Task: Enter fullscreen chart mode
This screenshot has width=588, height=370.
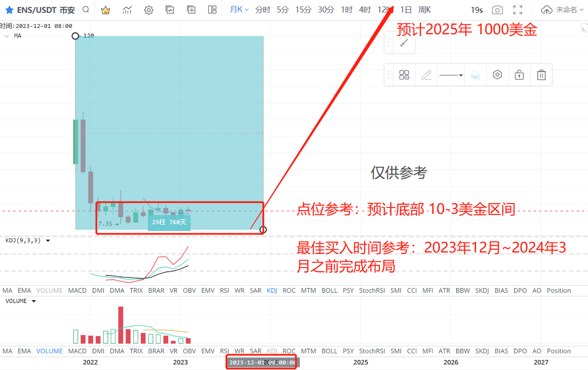Action: [x=517, y=9]
